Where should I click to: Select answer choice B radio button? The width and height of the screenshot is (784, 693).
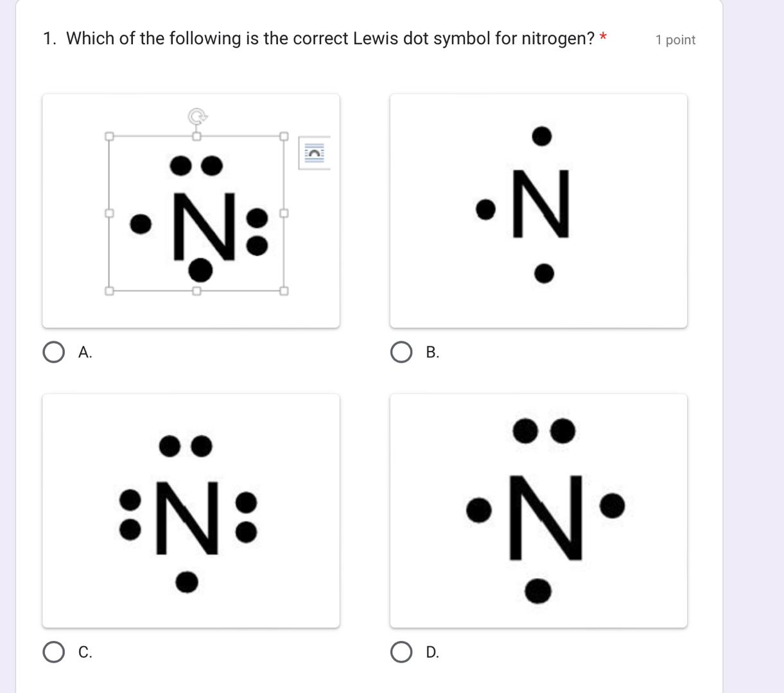tap(402, 352)
